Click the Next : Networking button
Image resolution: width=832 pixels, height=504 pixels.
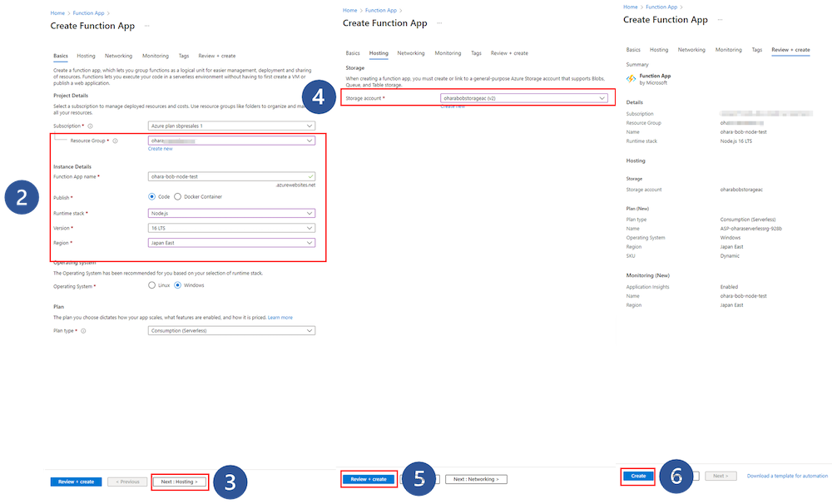click(x=477, y=479)
